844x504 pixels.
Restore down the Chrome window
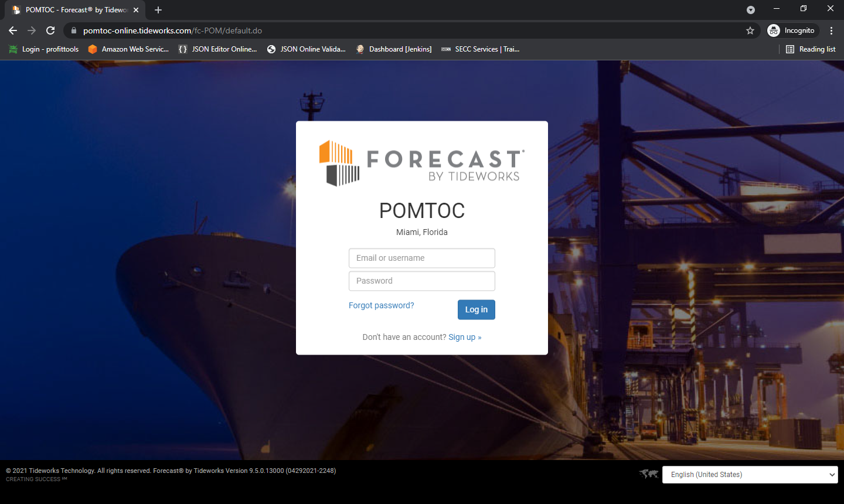click(804, 8)
